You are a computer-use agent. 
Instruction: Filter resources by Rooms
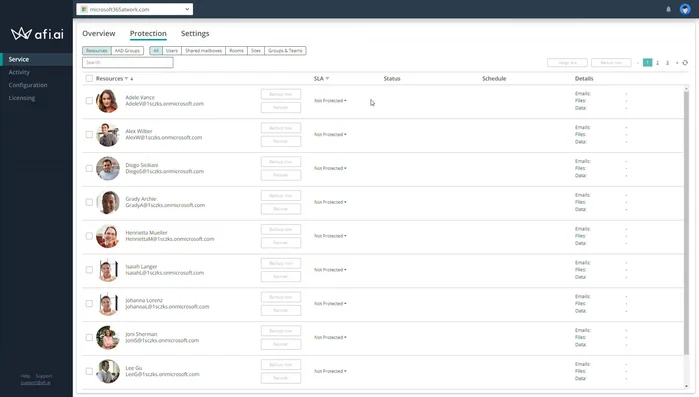coord(237,51)
